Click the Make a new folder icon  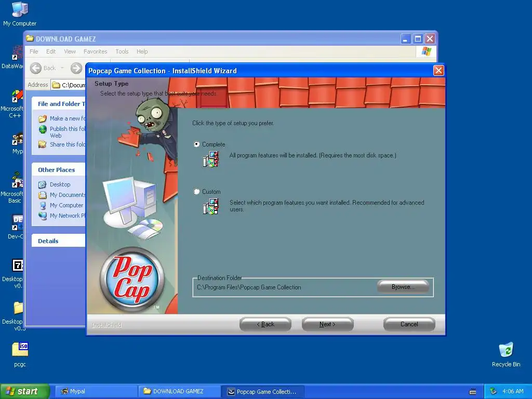[x=43, y=119]
